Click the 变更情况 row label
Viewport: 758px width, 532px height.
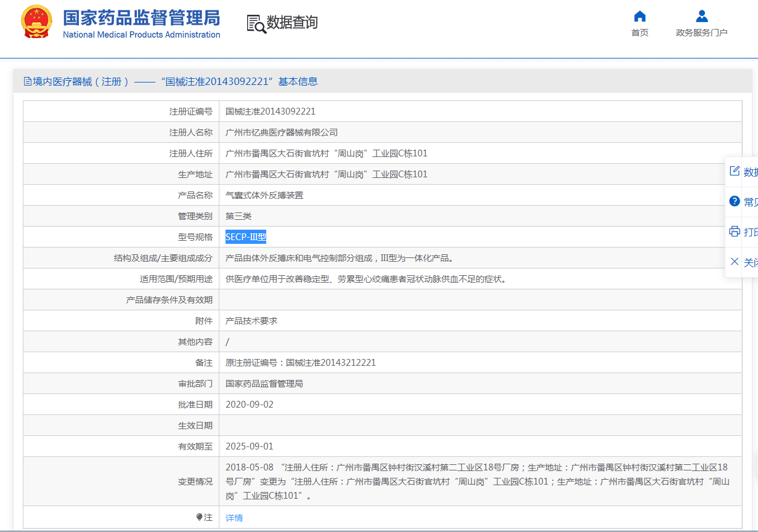click(x=195, y=482)
